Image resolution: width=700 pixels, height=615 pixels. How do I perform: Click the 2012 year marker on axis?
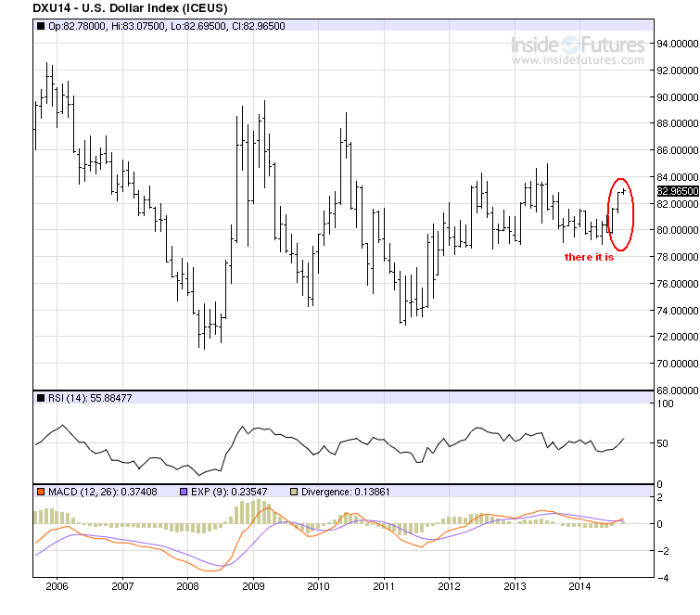(x=449, y=586)
